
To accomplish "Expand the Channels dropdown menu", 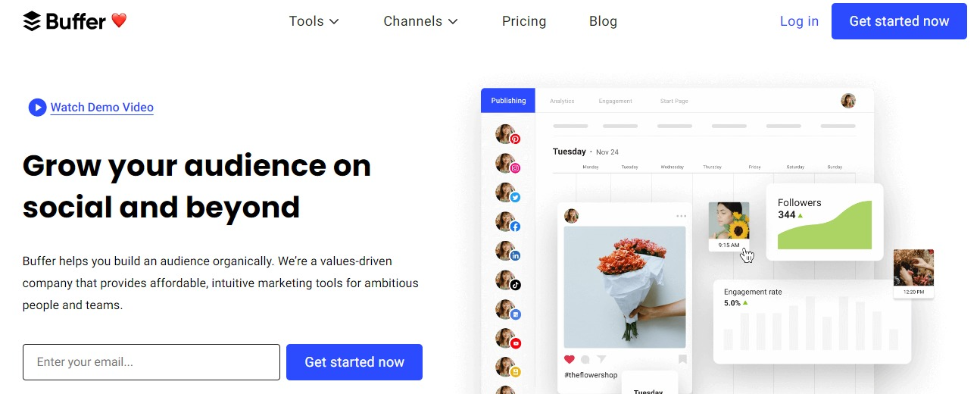I will click(x=421, y=21).
